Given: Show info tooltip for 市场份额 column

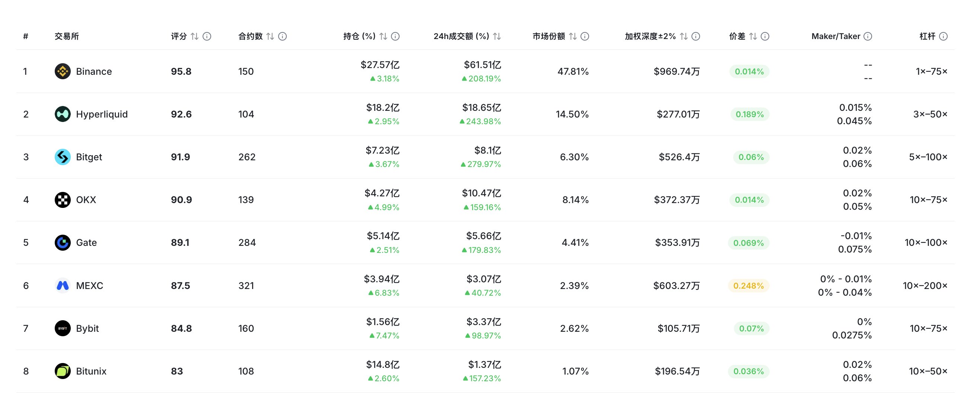Looking at the screenshot, I should pyautogui.click(x=585, y=36).
